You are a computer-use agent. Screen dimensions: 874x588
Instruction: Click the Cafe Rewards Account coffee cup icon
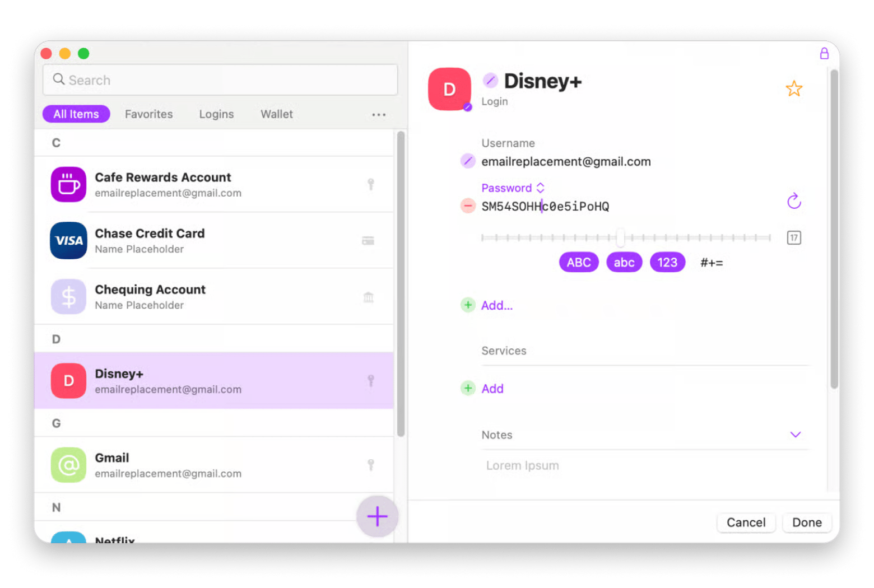(68, 184)
